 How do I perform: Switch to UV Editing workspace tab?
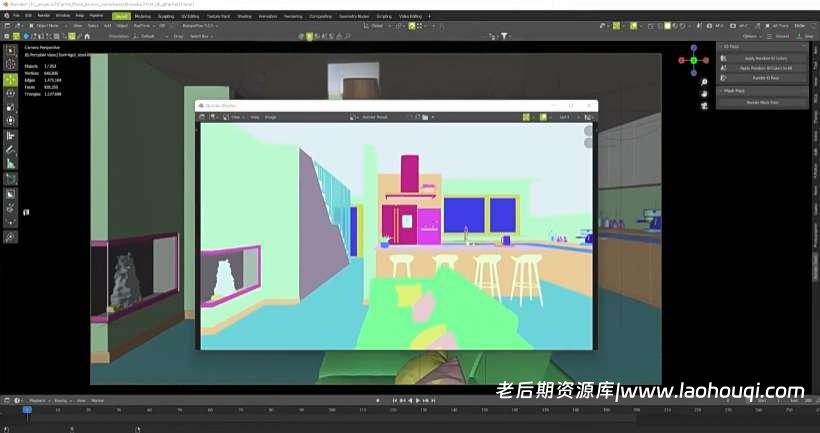pyautogui.click(x=190, y=16)
